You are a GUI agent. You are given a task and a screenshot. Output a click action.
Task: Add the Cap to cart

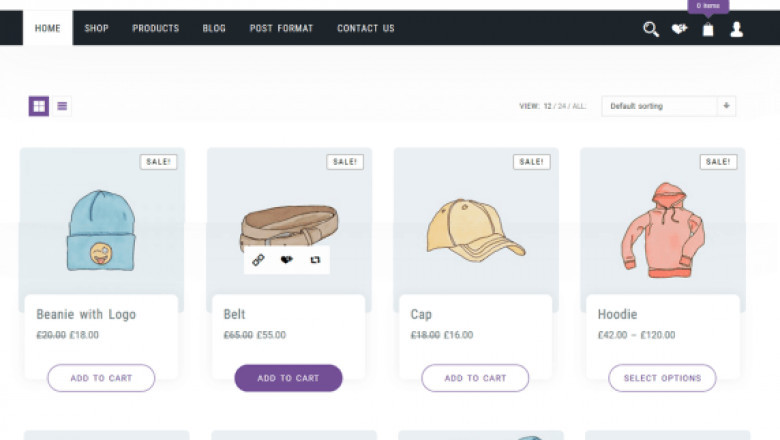[x=475, y=378]
